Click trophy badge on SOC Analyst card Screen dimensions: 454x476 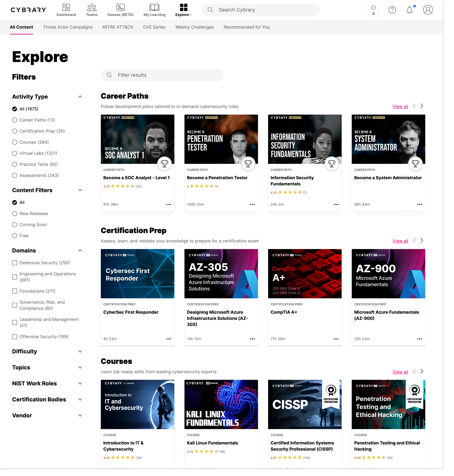coord(164,164)
